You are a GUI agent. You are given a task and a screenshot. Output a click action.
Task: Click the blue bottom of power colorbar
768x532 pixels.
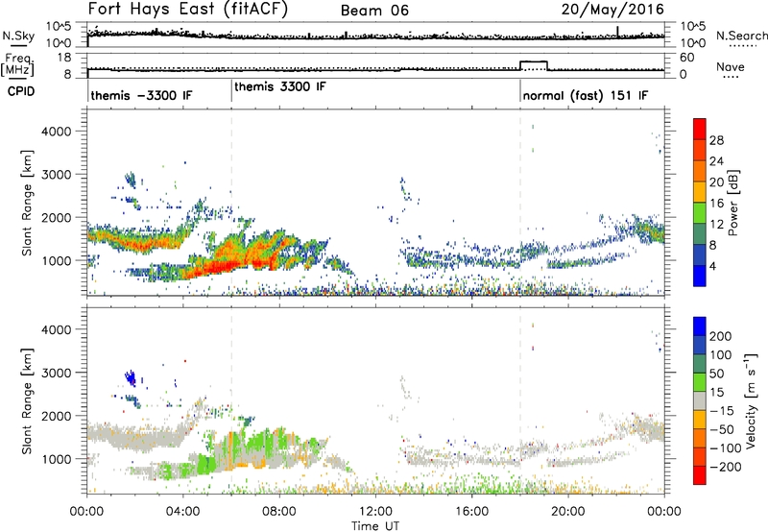point(700,276)
